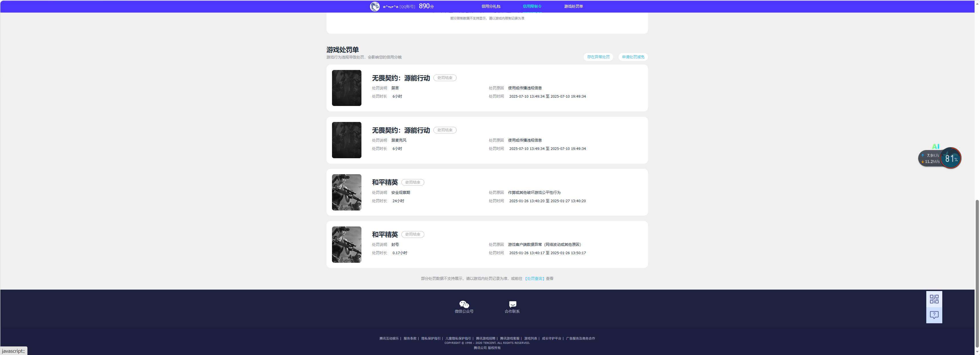Click the 6小时 duration in the 禁言 card
This screenshot has height=355, width=980.
pyautogui.click(x=397, y=97)
